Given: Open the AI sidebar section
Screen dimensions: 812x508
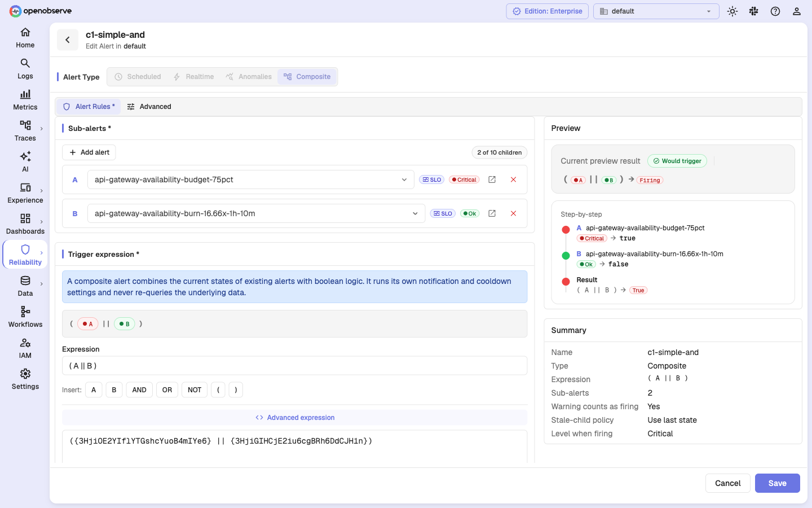Looking at the screenshot, I should click(x=25, y=162).
